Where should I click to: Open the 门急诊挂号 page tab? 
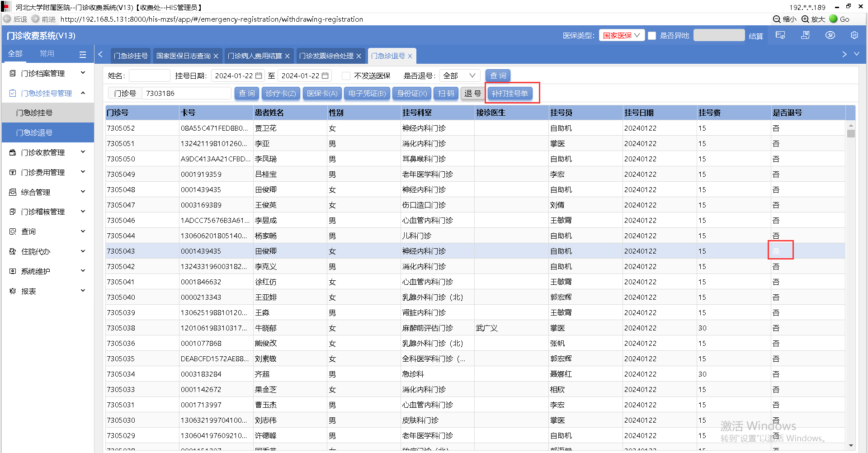(x=131, y=56)
